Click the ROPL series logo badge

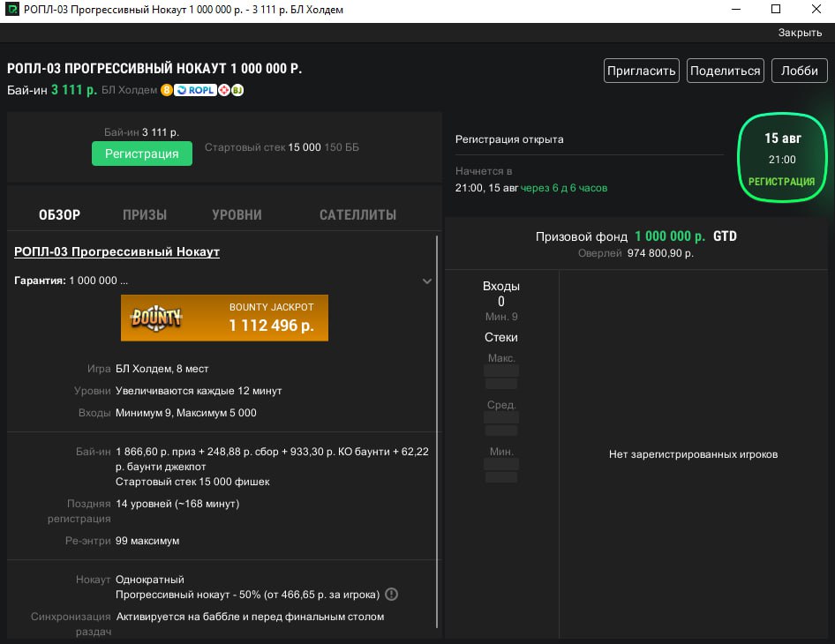[195, 90]
